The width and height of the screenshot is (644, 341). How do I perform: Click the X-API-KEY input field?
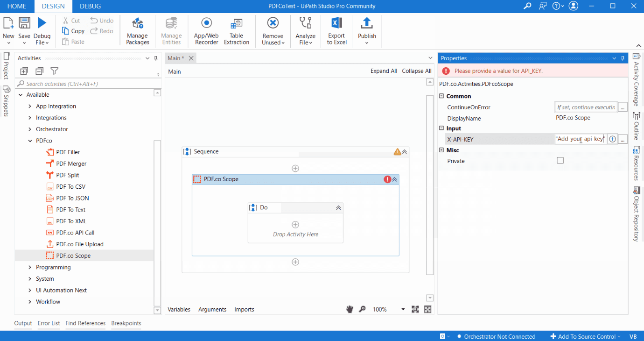(580, 139)
